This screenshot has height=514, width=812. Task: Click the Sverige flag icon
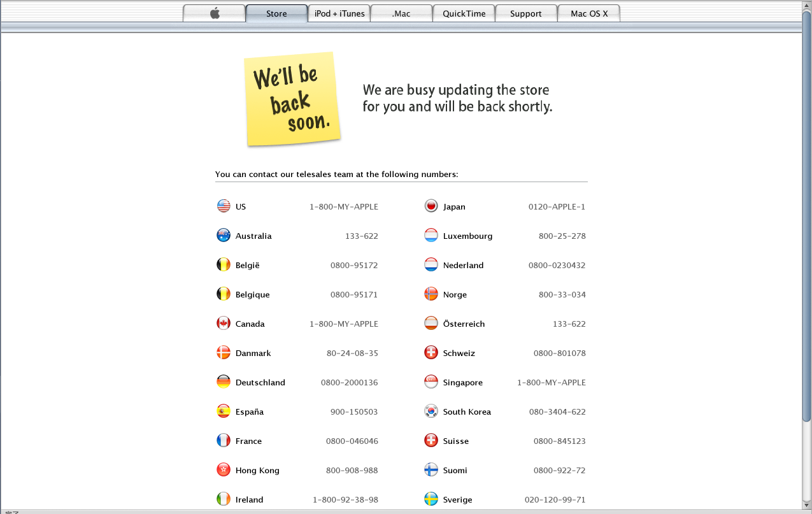(x=431, y=499)
